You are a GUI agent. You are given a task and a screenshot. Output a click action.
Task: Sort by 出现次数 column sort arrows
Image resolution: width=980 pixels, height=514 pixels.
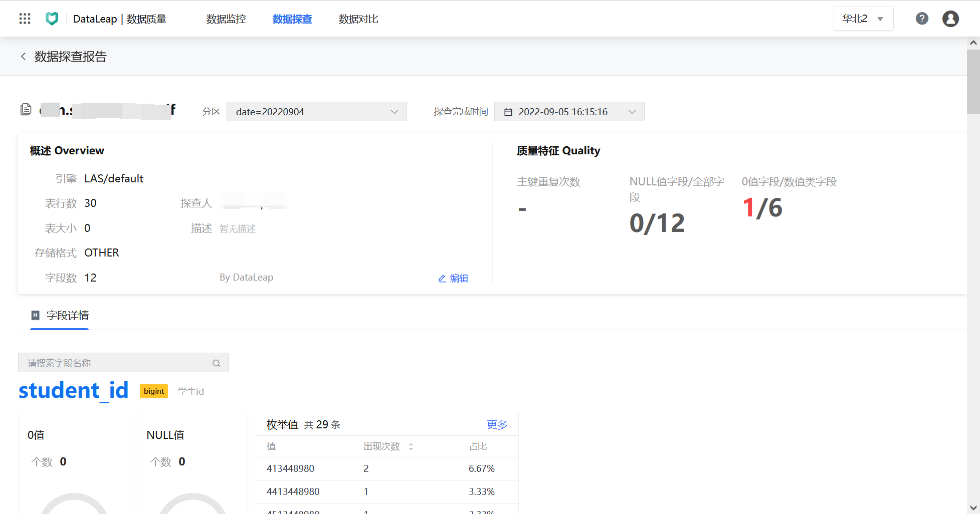(x=411, y=446)
